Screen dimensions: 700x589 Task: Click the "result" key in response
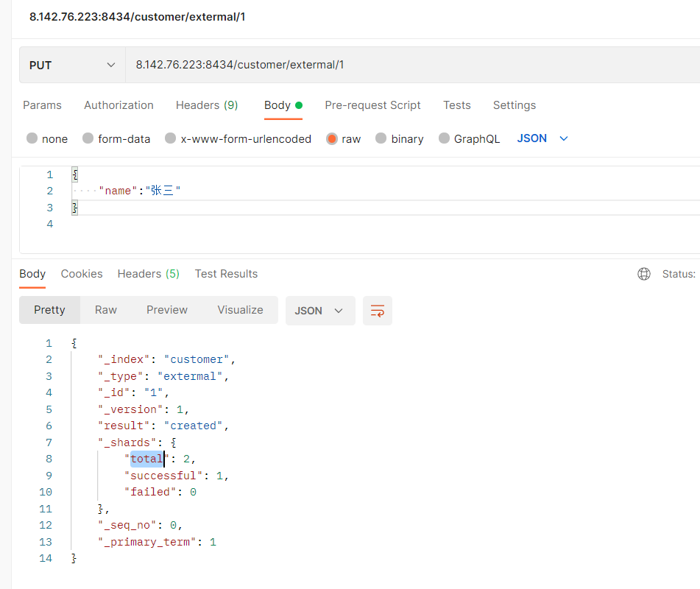pos(124,426)
